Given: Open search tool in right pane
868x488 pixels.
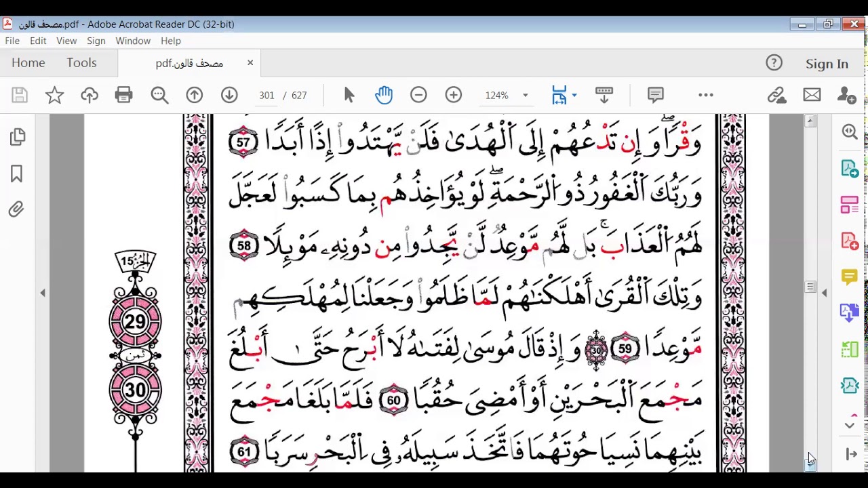Looking at the screenshot, I should click(x=850, y=132).
